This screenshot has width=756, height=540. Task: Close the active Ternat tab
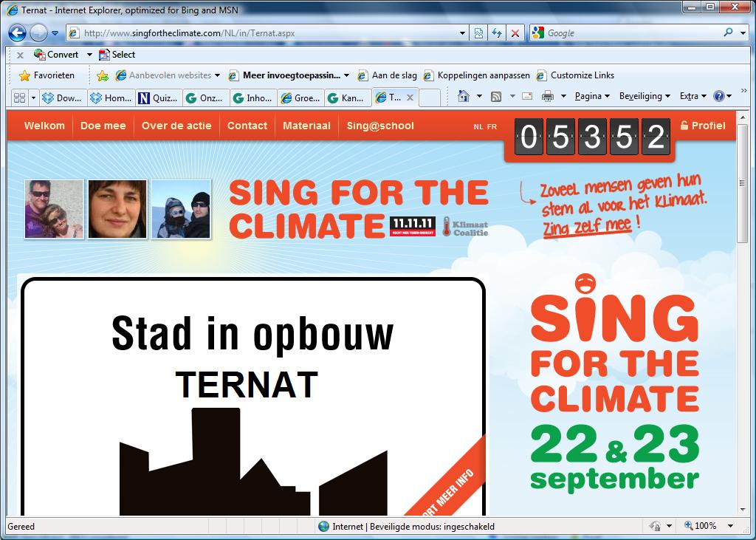[x=410, y=98]
